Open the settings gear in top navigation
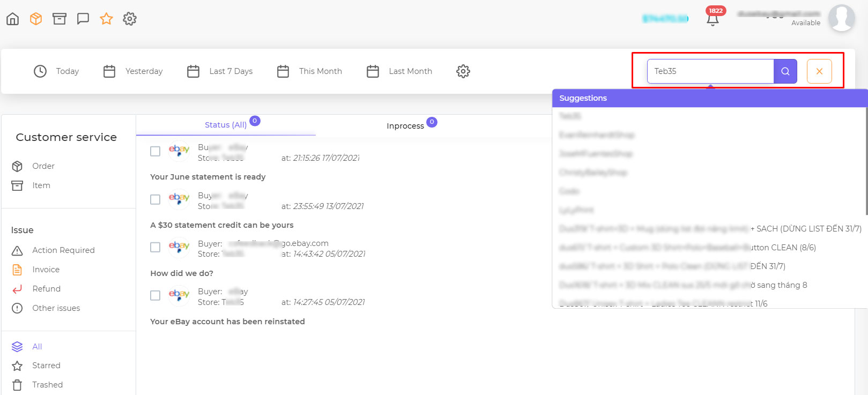 pyautogui.click(x=130, y=19)
